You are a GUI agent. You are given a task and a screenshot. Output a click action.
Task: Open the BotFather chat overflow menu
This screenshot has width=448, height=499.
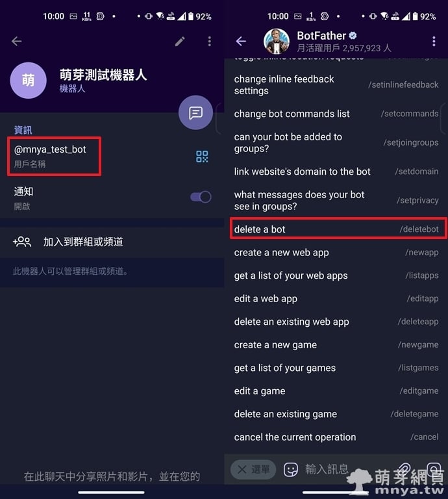coord(434,41)
